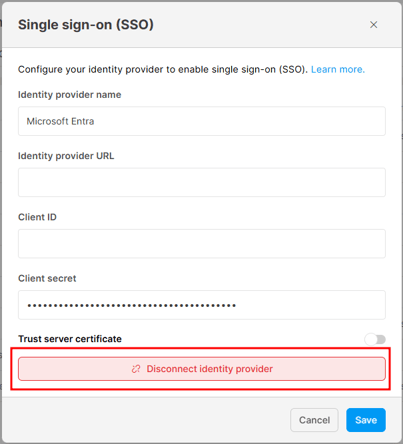Click the "Client ID" label text
This screenshot has height=444, width=403.
(x=37, y=217)
